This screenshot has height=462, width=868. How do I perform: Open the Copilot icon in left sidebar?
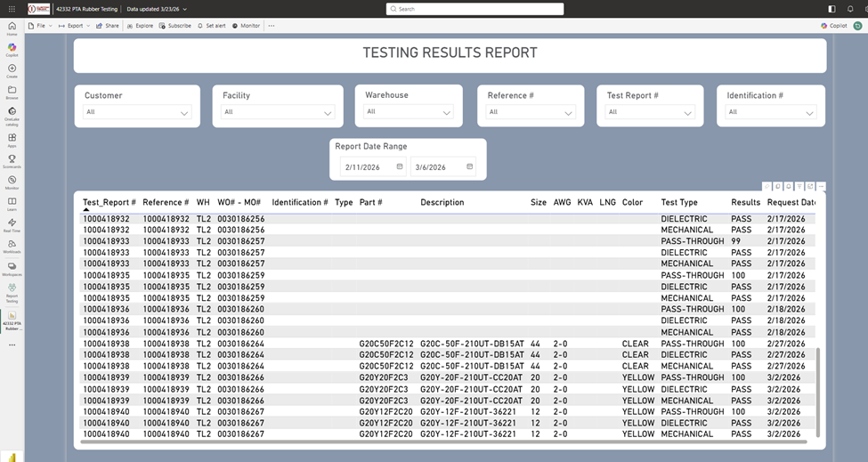pos(12,48)
